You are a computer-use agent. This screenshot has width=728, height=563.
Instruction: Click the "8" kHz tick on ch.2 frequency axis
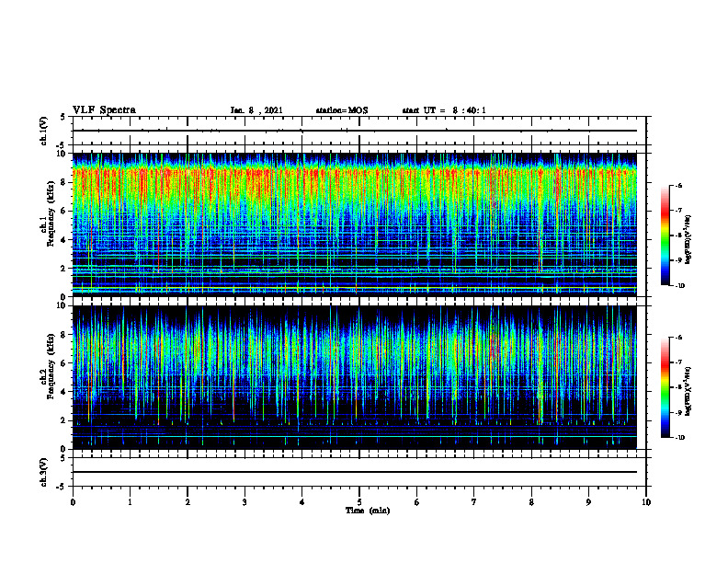click(64, 335)
